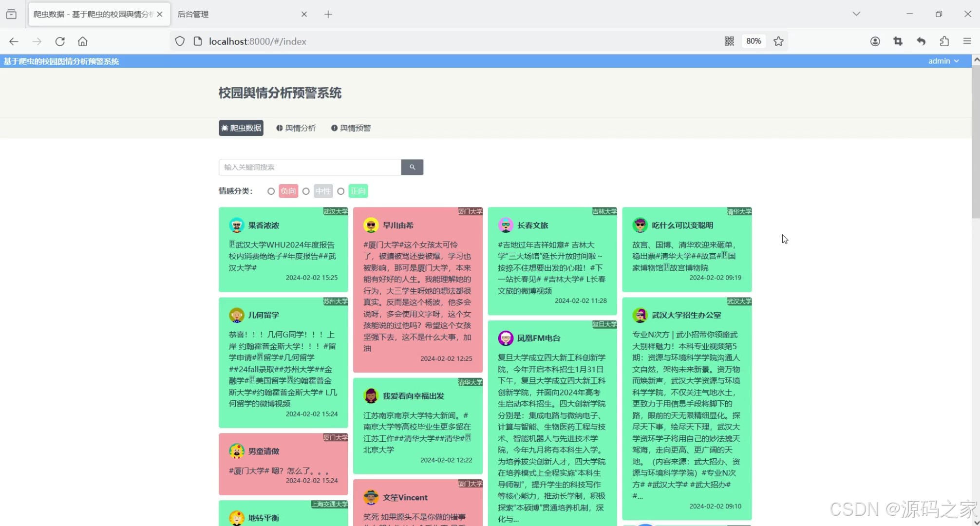Click the QR code icon in address bar
This screenshot has width=980, height=526.
(x=729, y=41)
